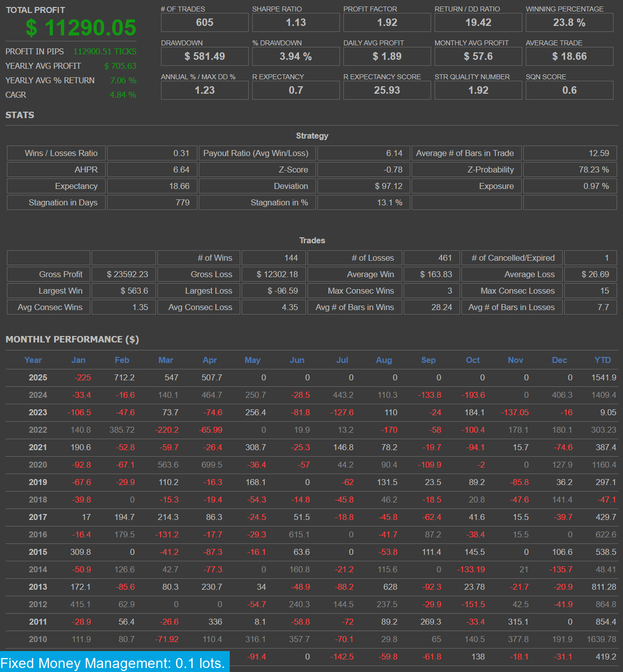Select the Return / DD Ratio value 19.42

click(x=478, y=22)
